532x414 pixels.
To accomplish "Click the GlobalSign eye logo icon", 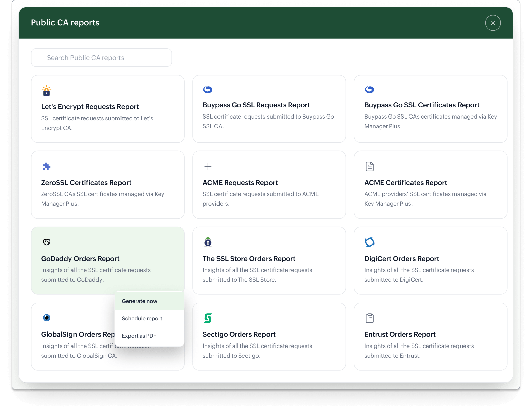I will 47,318.
